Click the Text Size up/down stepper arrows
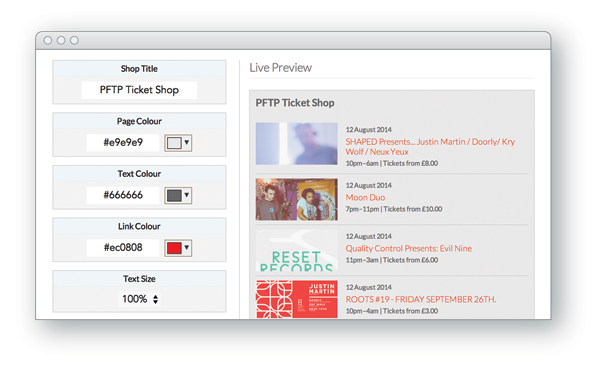The height and width of the screenshot is (367, 600). (155, 299)
